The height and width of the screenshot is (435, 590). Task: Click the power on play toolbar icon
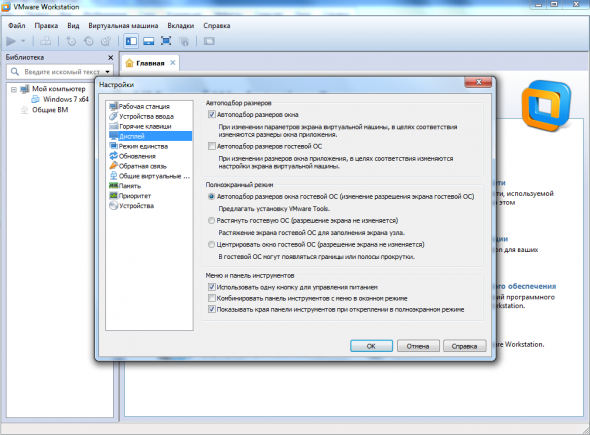tap(11, 41)
